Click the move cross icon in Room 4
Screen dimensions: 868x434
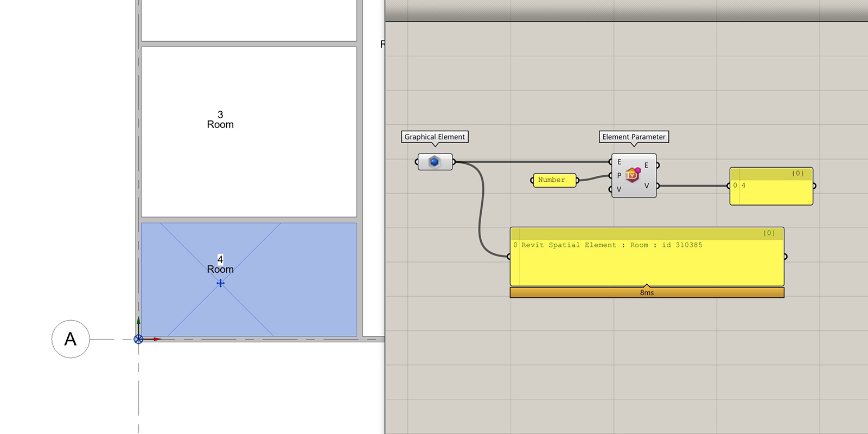click(x=220, y=283)
